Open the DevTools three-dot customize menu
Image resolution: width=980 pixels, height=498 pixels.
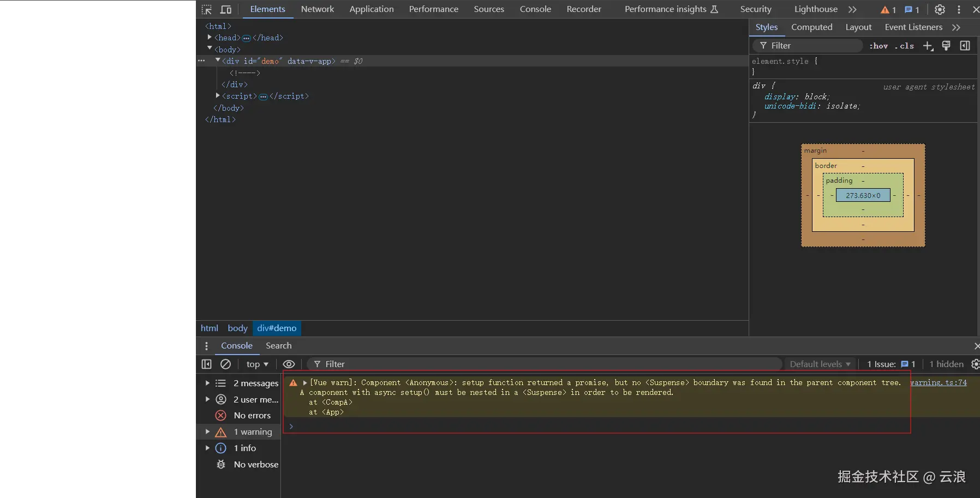pos(959,9)
